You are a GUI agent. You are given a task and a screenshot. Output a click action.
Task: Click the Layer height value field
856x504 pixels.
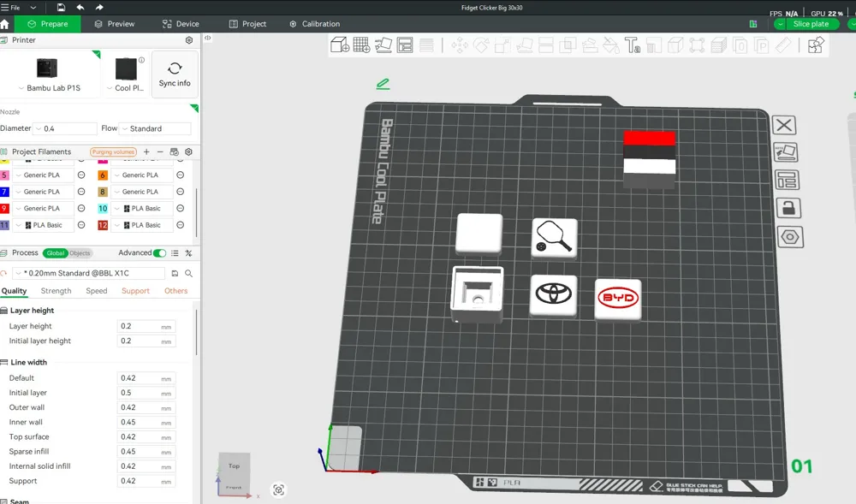146,326
